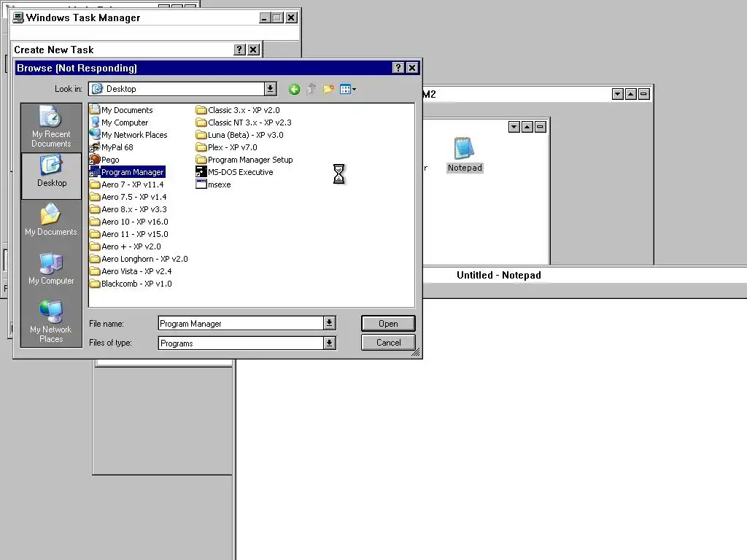Select the Aero Vista - XP v2.4 folder
The height and width of the screenshot is (560, 747).
[x=131, y=271]
